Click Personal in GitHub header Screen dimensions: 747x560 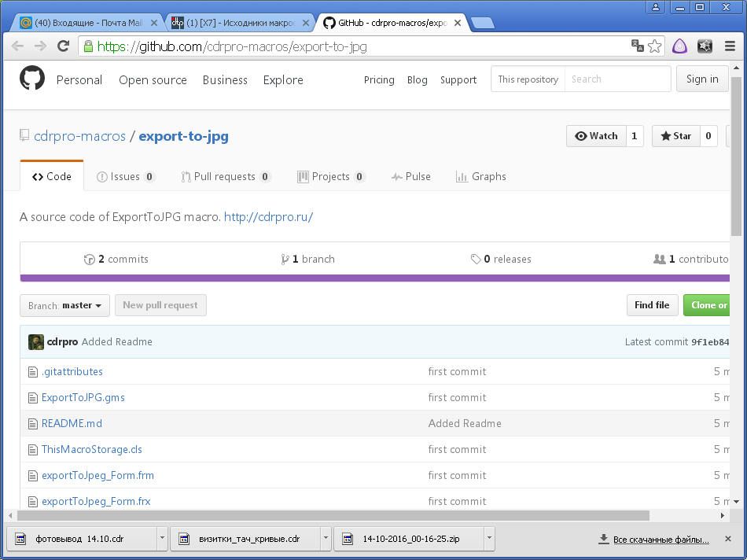[79, 80]
